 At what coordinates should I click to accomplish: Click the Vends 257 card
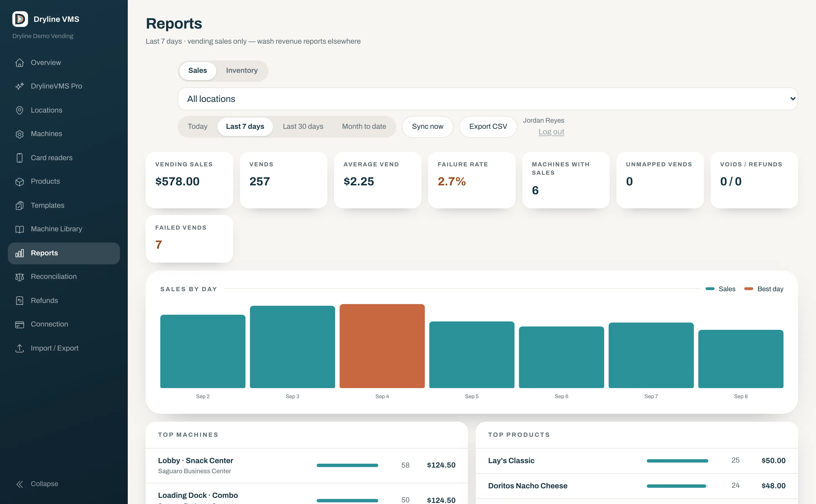click(283, 180)
